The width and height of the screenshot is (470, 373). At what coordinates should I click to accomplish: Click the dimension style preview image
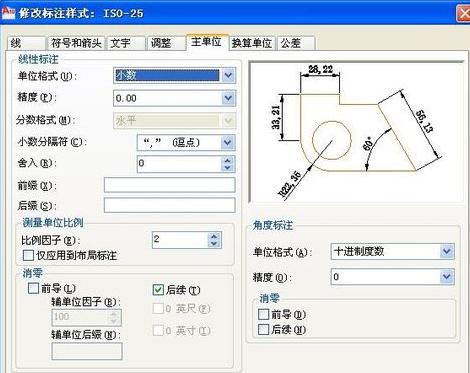pyautogui.click(x=356, y=132)
